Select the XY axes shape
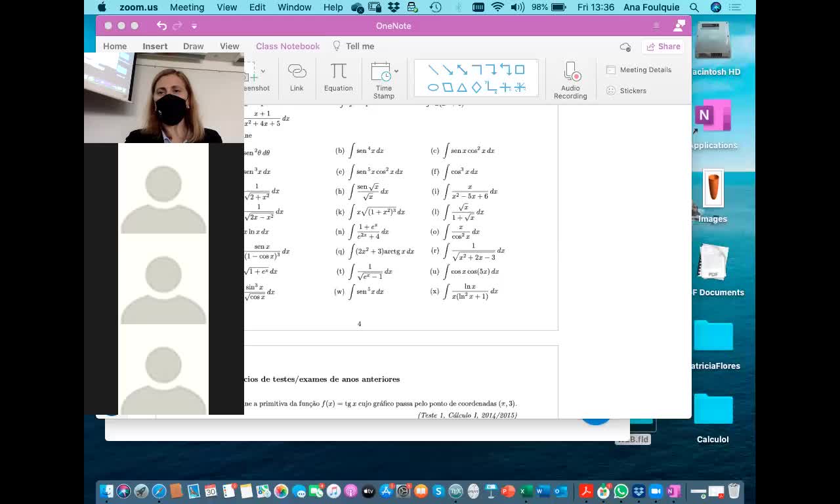The image size is (840, 504). coord(491,87)
